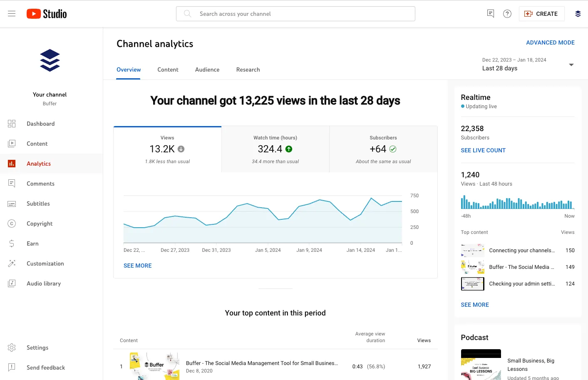The width and height of the screenshot is (588, 380).
Task: Click the Copyright icon in sidebar
Action: pos(12,224)
